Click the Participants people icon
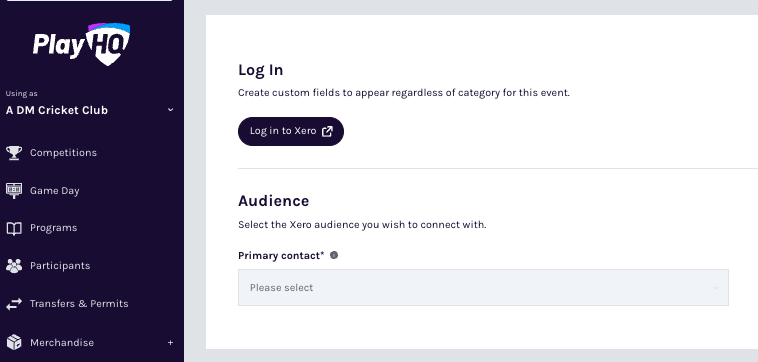The width and height of the screenshot is (758, 362). (x=14, y=266)
